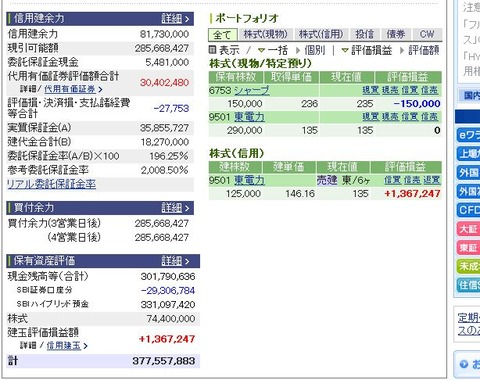Open the 定期 sidebar link
Image resolution: width=480 pixels, height=380 pixels.
(469, 318)
